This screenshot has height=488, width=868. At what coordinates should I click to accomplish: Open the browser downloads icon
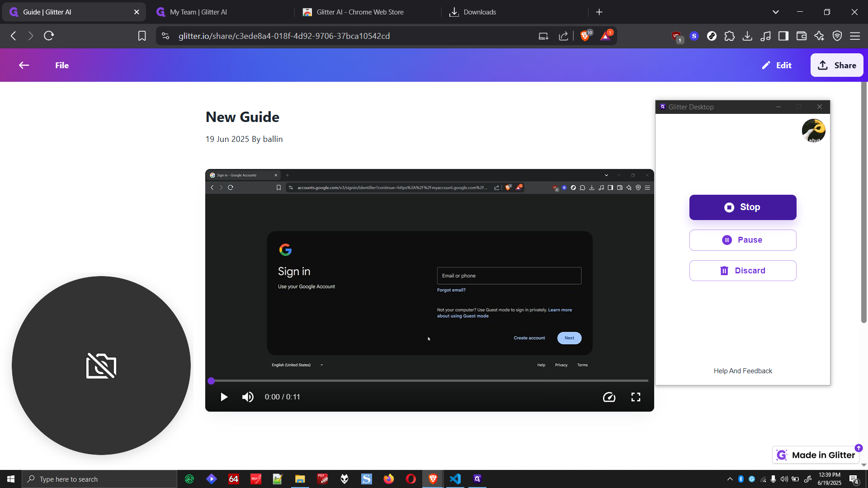(747, 36)
